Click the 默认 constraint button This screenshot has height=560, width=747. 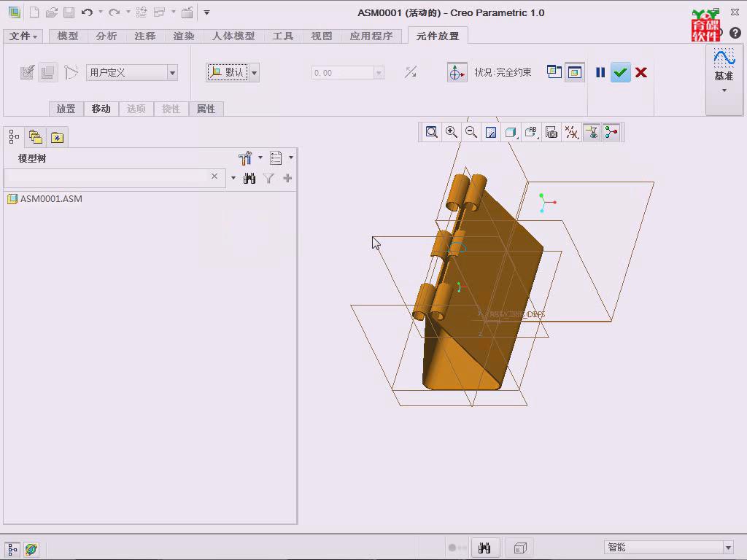(228, 72)
